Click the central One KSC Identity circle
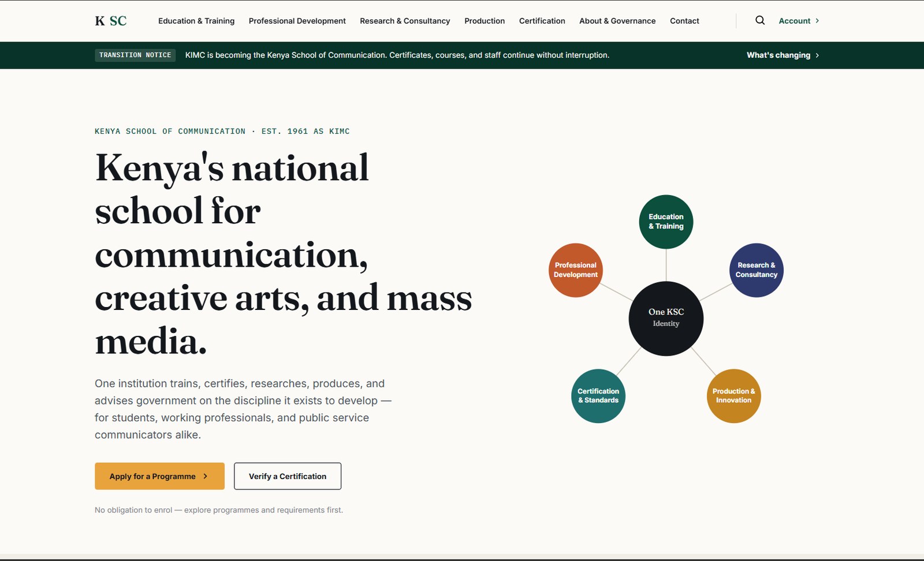The height and width of the screenshot is (561, 924). [666, 319]
